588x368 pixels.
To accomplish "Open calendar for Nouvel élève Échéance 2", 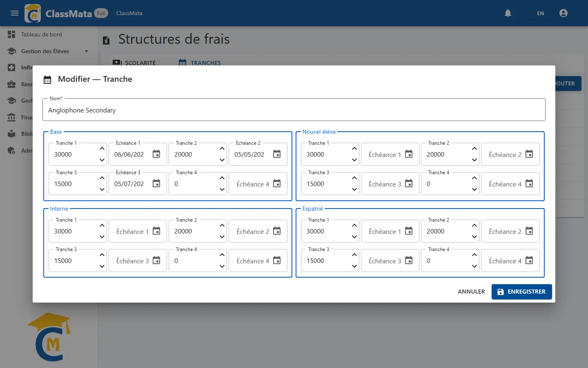I will pos(529,154).
